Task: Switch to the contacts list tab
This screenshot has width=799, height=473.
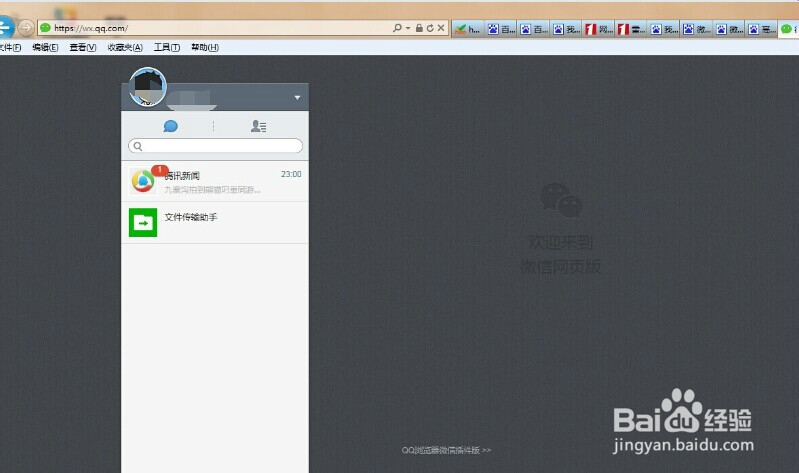Action: click(x=258, y=126)
